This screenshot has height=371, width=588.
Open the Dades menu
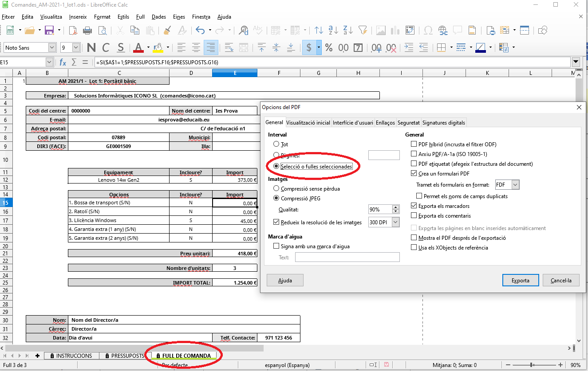158,17
